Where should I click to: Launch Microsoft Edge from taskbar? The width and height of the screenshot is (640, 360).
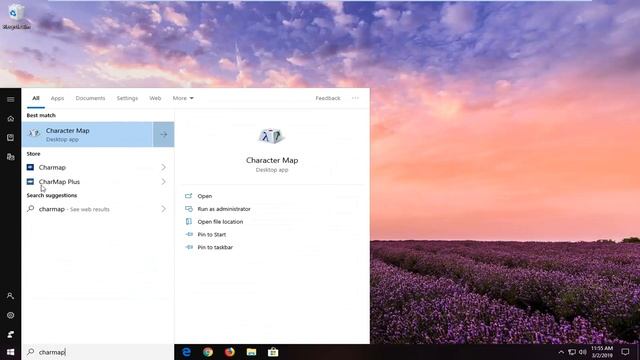[187, 352]
